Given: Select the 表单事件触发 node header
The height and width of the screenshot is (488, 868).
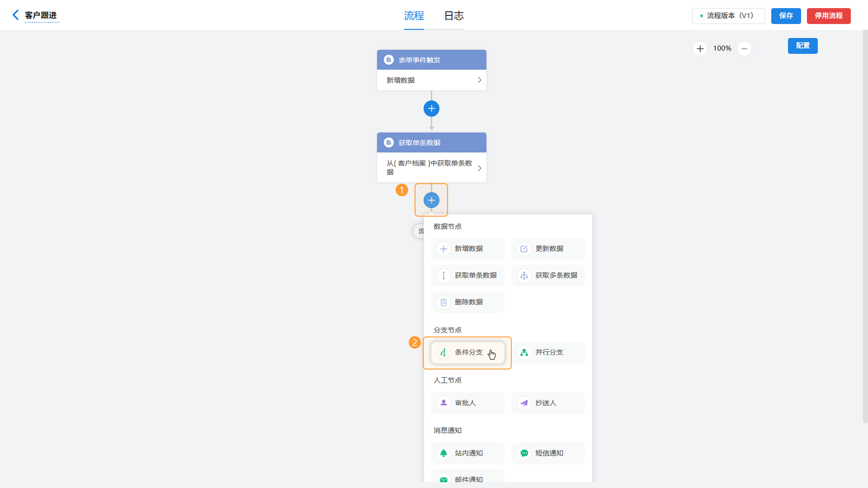Looking at the screenshot, I should [x=431, y=60].
